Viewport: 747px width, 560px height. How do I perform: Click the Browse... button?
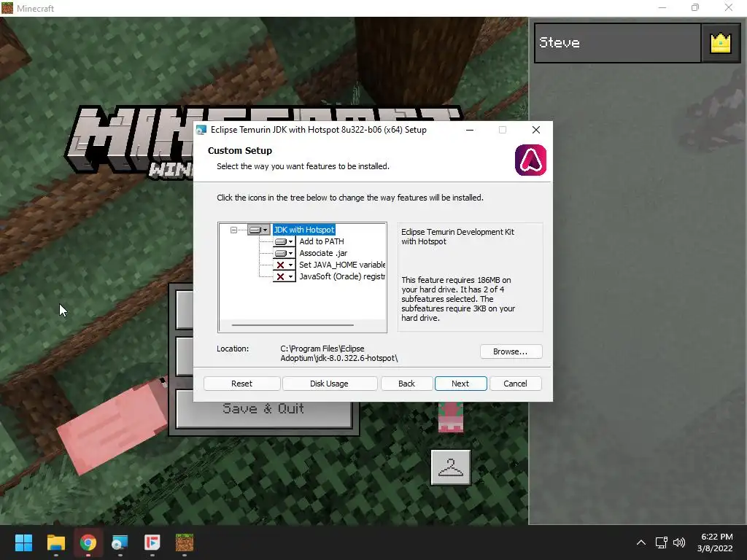coord(510,351)
